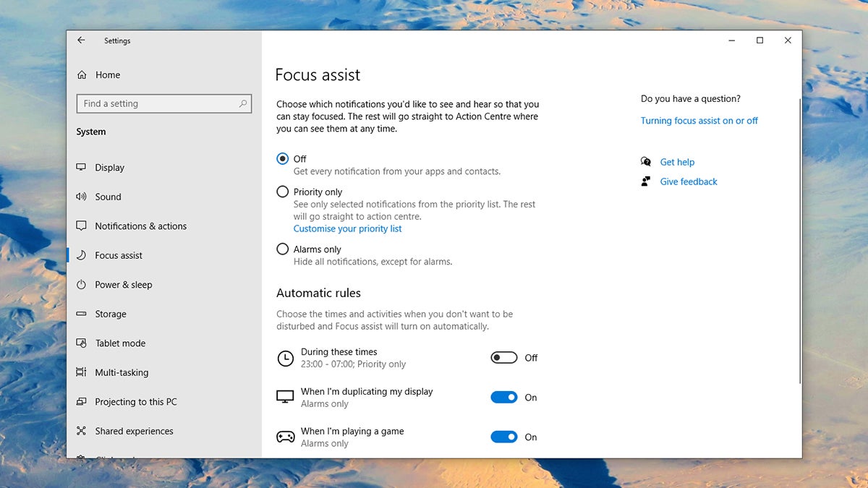Select the Priority only radio button
Image resolution: width=868 pixels, height=488 pixels.
coord(283,192)
